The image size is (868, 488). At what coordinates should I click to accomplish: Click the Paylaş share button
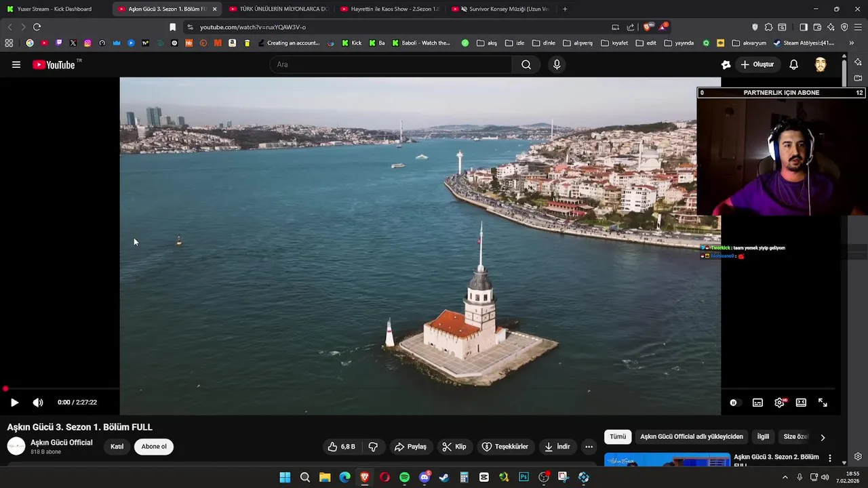coord(410,447)
